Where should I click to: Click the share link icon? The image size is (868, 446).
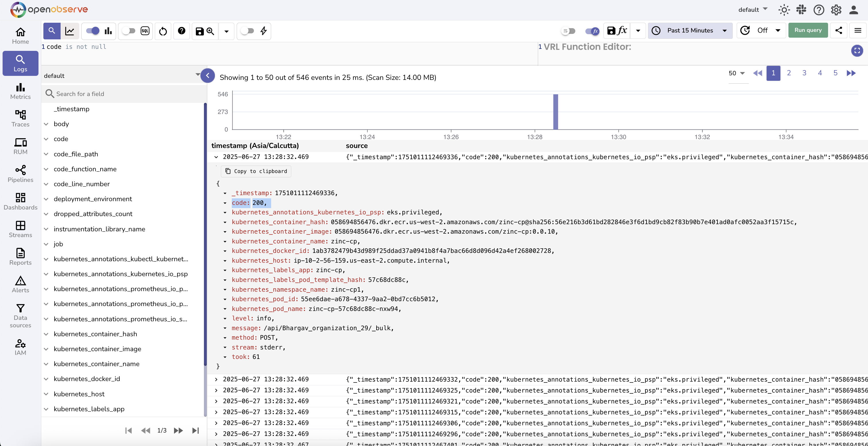838,30
